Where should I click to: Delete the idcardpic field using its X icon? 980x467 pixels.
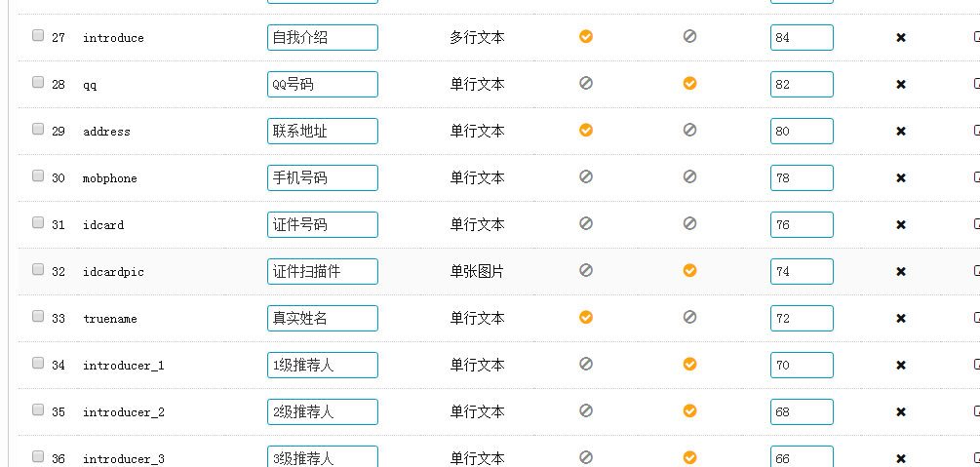pos(901,272)
